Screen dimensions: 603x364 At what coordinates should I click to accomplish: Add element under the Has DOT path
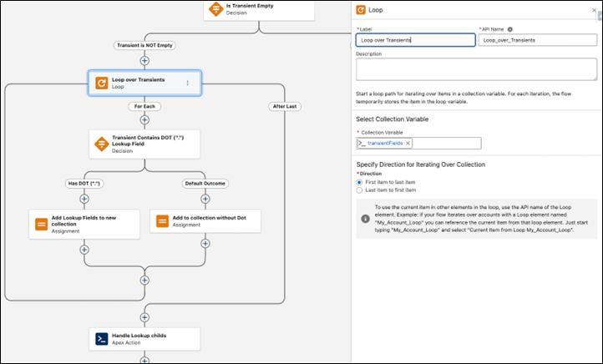pos(84,198)
